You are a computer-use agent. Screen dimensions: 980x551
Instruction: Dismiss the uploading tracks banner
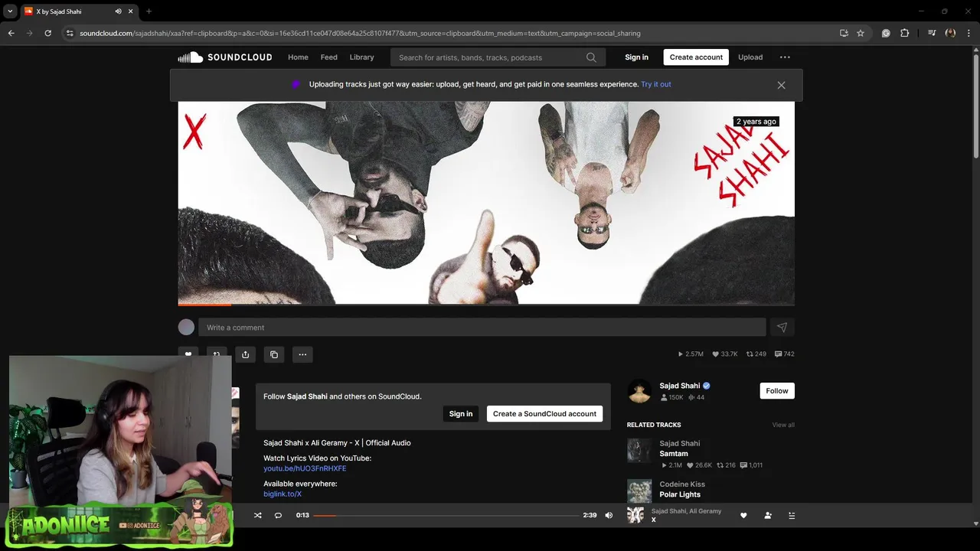tap(781, 85)
